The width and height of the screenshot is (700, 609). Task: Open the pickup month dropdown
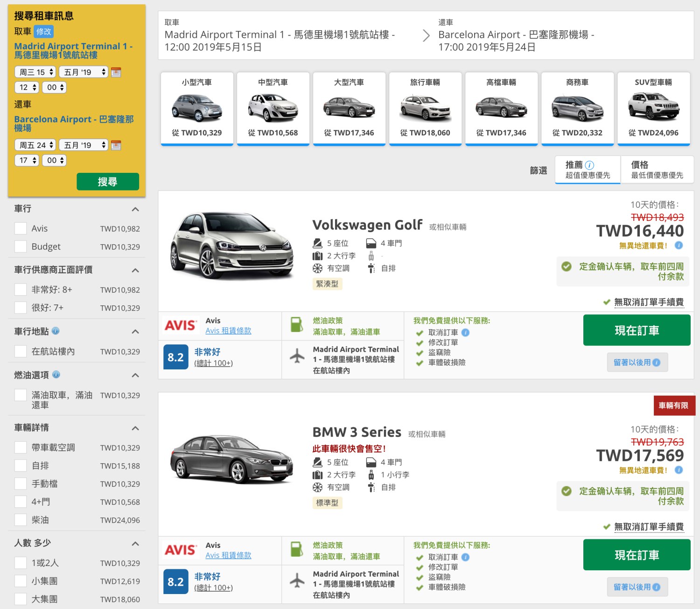pyautogui.click(x=84, y=72)
